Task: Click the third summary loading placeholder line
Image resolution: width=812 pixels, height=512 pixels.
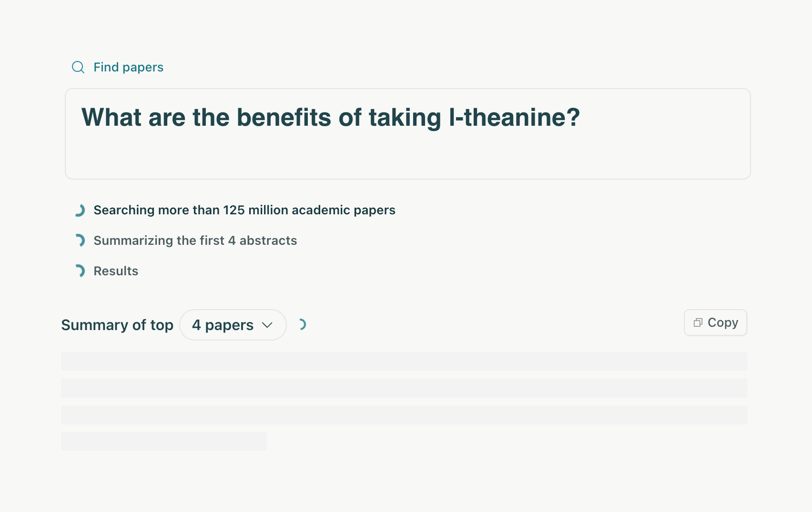Action: (x=404, y=415)
